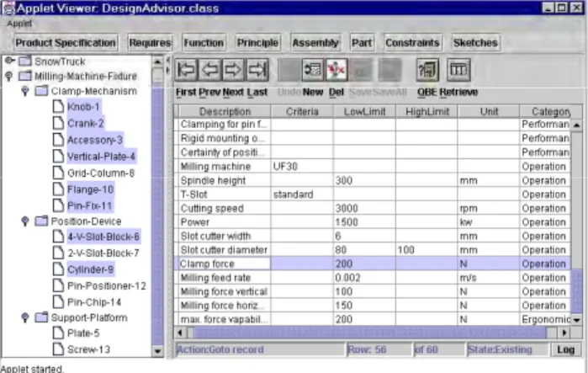The width and height of the screenshot is (588, 373).
Task: Click the Knob-1 document icon
Action: (58, 107)
